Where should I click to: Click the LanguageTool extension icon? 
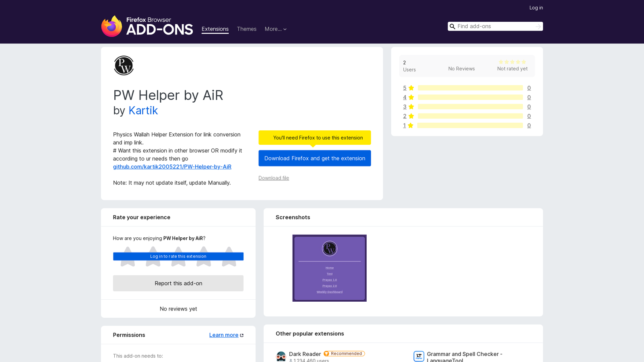pyautogui.click(x=419, y=356)
